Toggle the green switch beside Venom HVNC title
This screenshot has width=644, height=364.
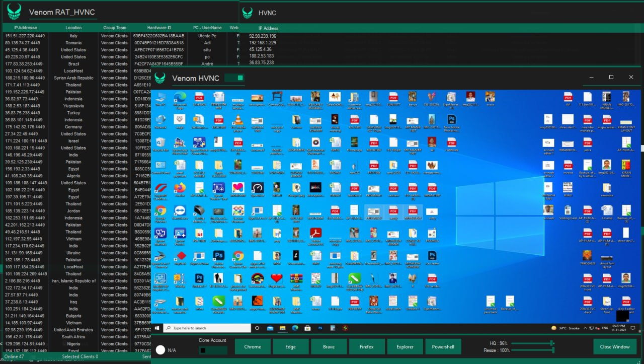point(234,78)
